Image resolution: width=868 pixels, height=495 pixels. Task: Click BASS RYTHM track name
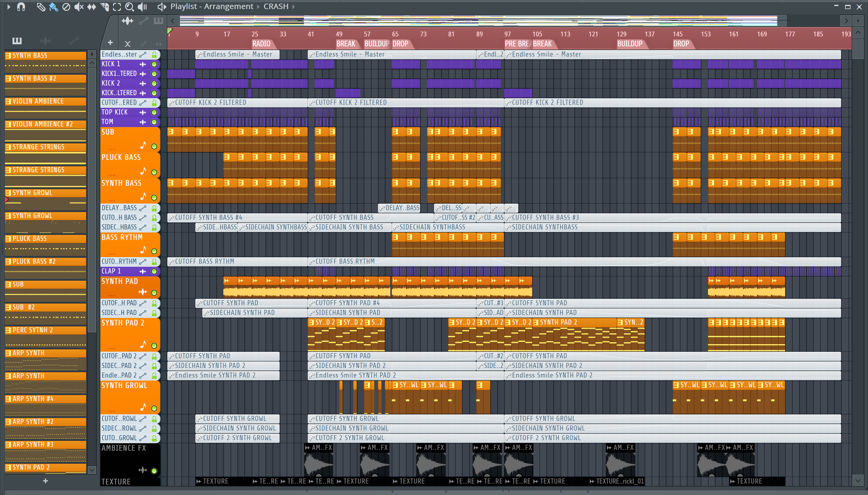122,238
